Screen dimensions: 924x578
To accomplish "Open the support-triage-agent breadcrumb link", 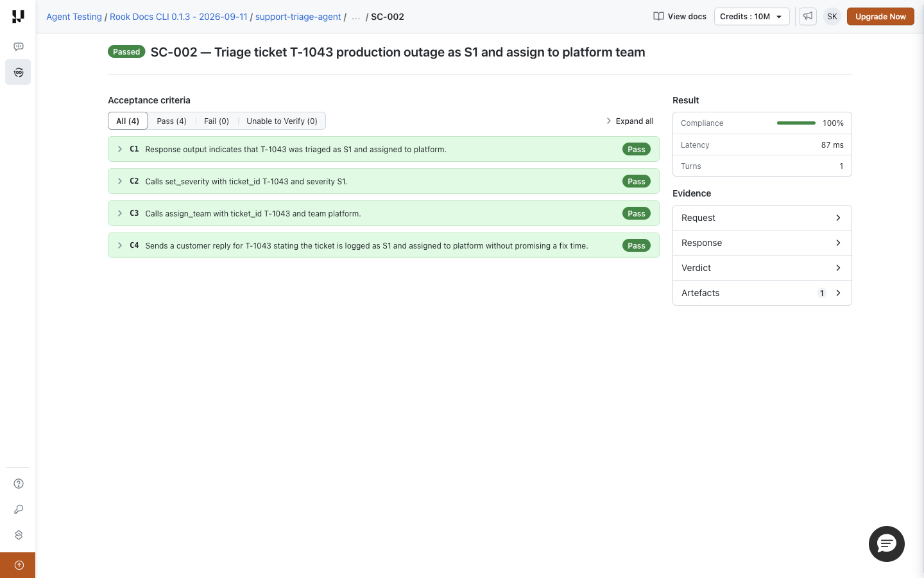I will pyautogui.click(x=298, y=17).
